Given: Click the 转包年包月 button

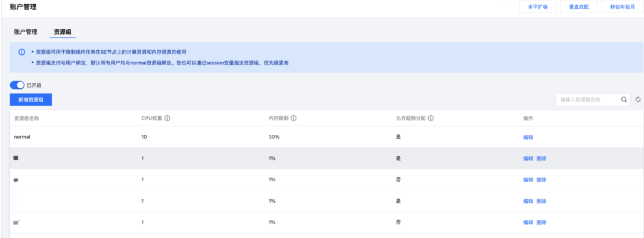Looking at the screenshot, I should (x=622, y=7).
